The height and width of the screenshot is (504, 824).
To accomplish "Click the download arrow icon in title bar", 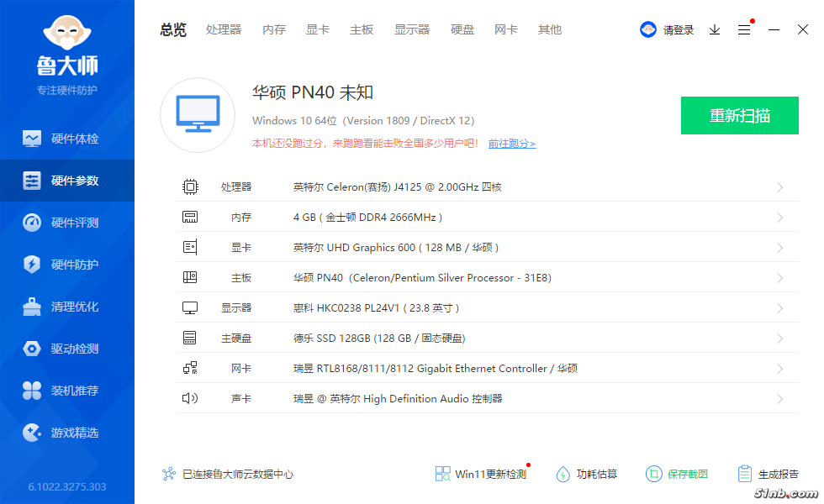I will [x=715, y=30].
